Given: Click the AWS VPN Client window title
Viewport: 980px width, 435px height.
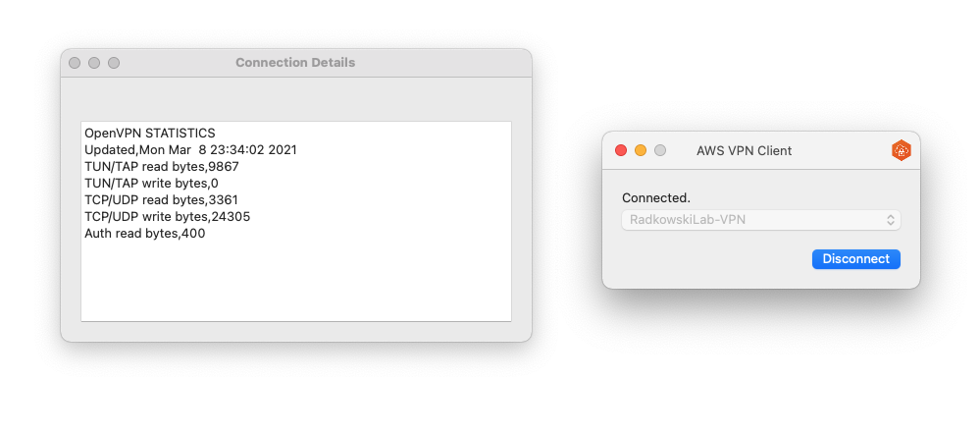Looking at the screenshot, I should point(744,150).
